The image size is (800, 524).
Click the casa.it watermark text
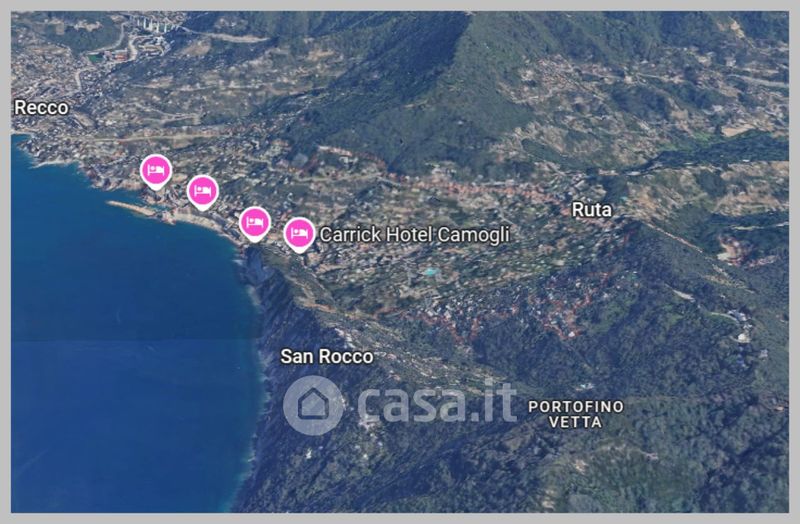[437, 404]
